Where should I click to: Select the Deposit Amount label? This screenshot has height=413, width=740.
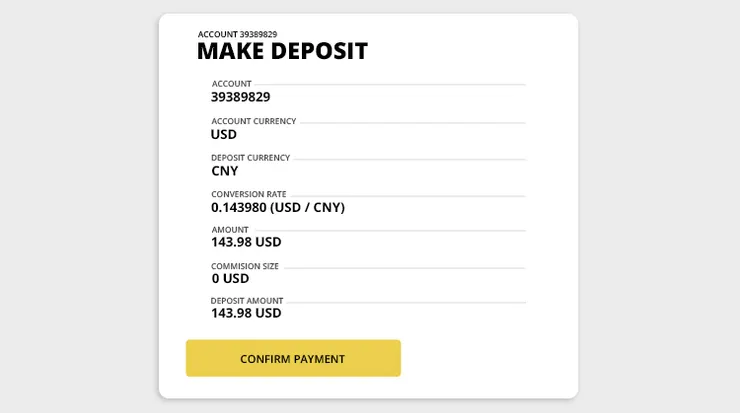point(247,301)
